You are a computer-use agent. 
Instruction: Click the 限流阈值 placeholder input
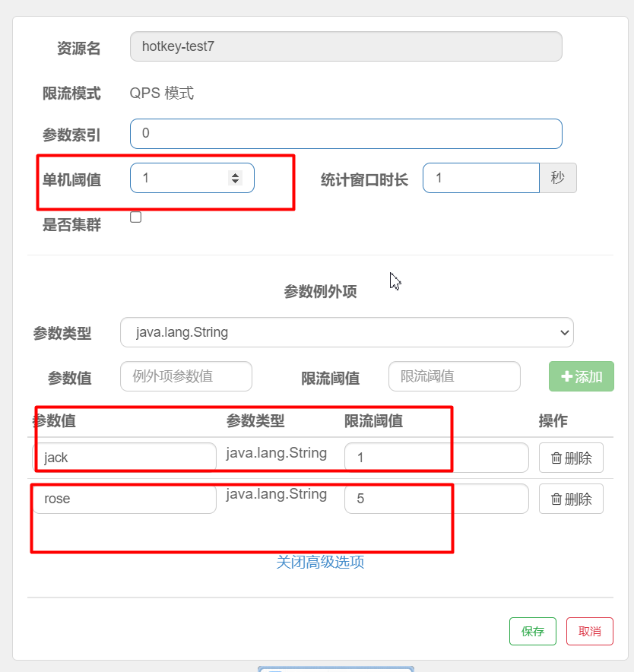(454, 376)
